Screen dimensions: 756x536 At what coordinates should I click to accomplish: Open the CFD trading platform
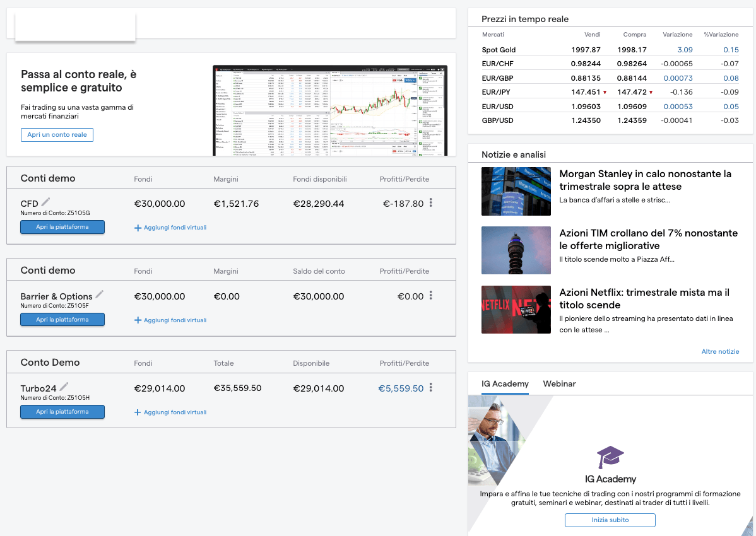pyautogui.click(x=62, y=227)
